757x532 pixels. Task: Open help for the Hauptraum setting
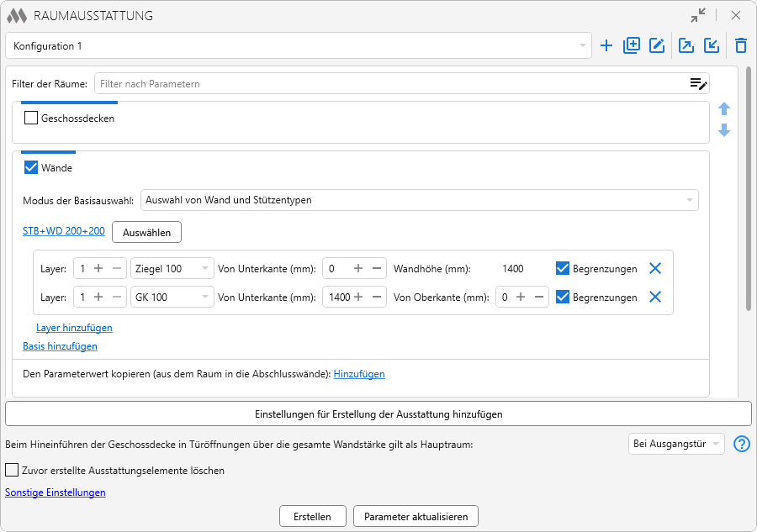coord(741,444)
